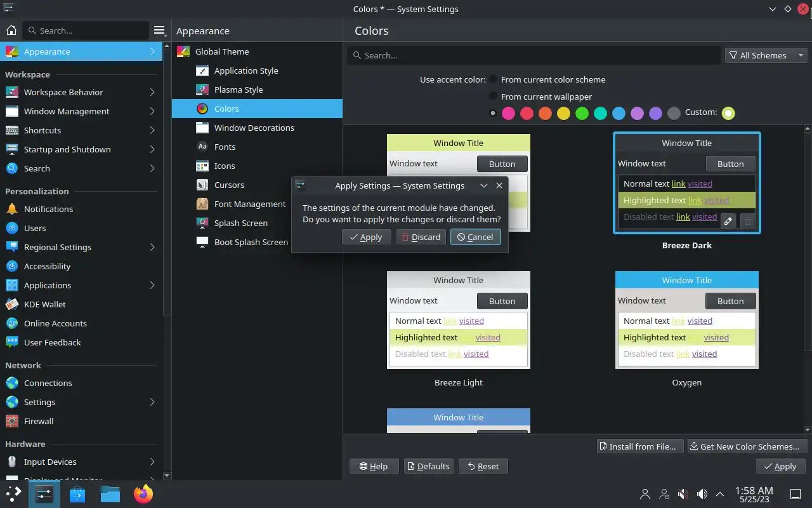Click the Help button

point(374,466)
